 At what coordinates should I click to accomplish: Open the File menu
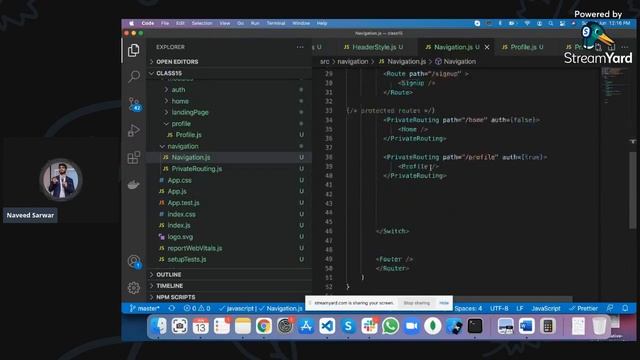pyautogui.click(x=165, y=23)
